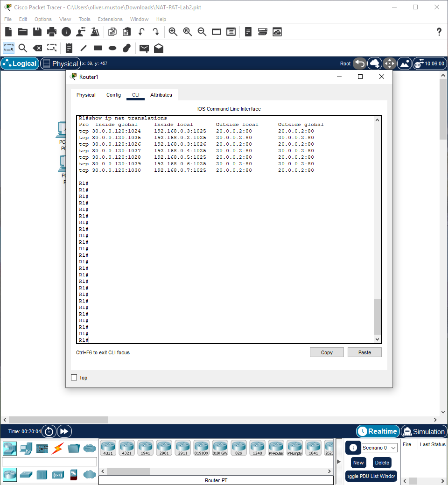Image resolution: width=448 pixels, height=485 pixels.
Task: Choose the 4331 router device
Action: point(108,448)
